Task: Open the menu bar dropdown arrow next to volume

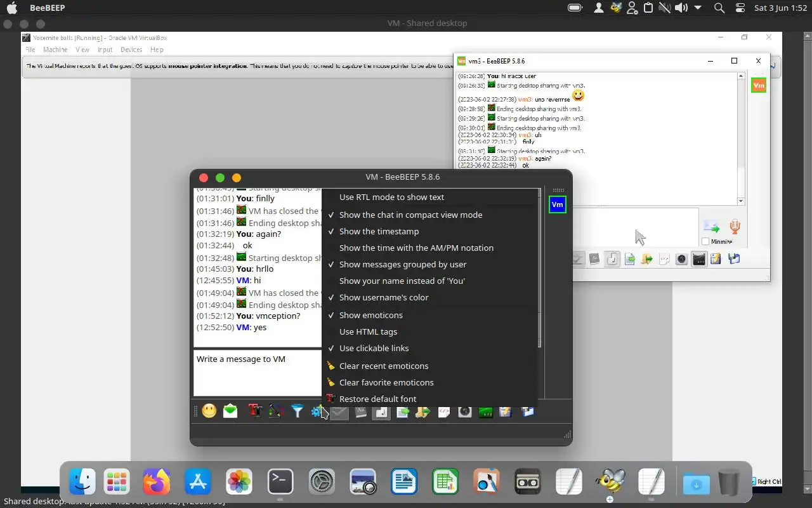Action: [x=698, y=8]
